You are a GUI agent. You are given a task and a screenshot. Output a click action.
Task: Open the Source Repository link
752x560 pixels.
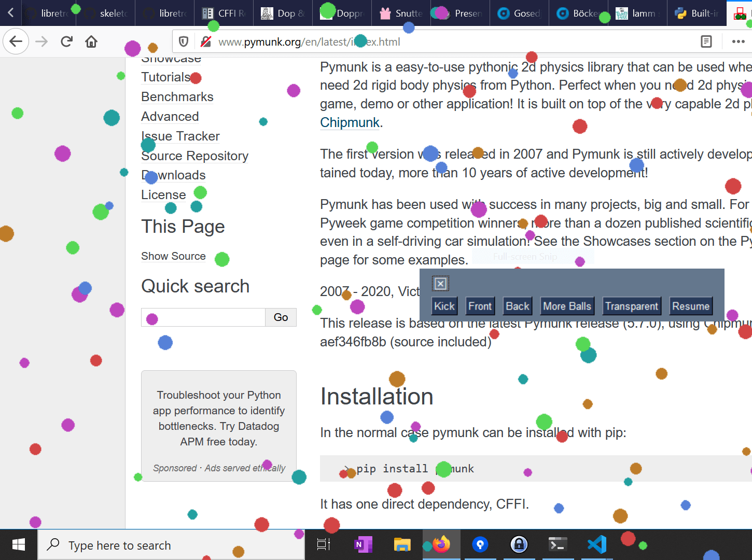point(195,156)
